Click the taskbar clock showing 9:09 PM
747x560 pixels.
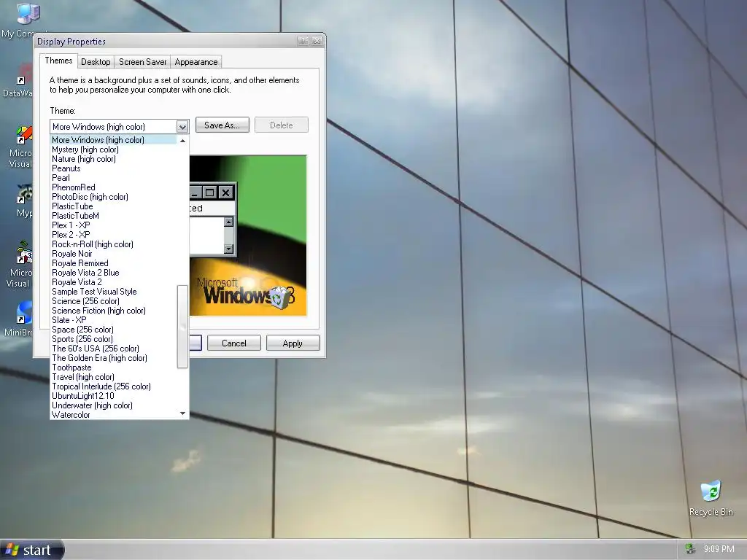click(719, 549)
